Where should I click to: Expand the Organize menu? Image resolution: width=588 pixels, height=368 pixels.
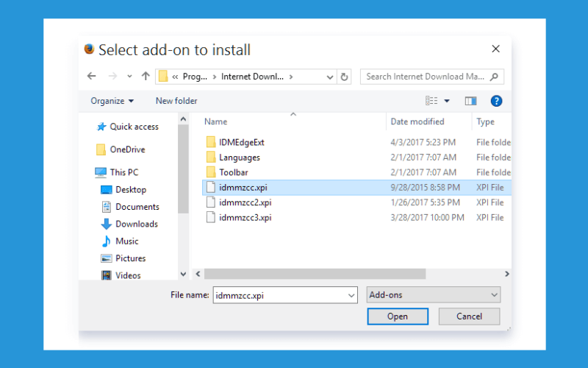point(112,101)
